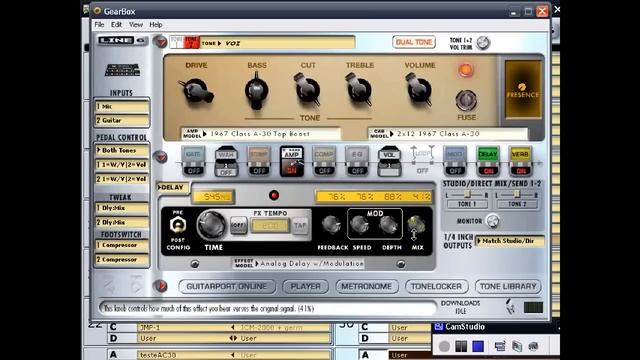This screenshot has height=360, width=640.
Task: Click the DUAL TONE button
Action: pos(414,42)
